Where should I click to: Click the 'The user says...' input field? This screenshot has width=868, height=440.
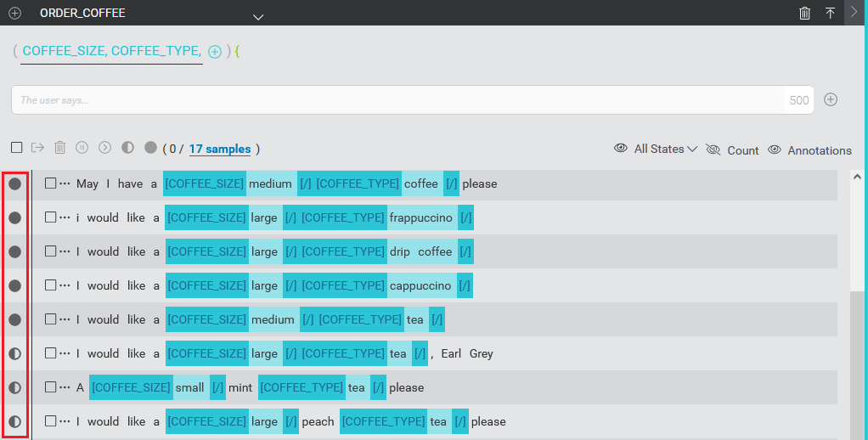[x=399, y=100]
